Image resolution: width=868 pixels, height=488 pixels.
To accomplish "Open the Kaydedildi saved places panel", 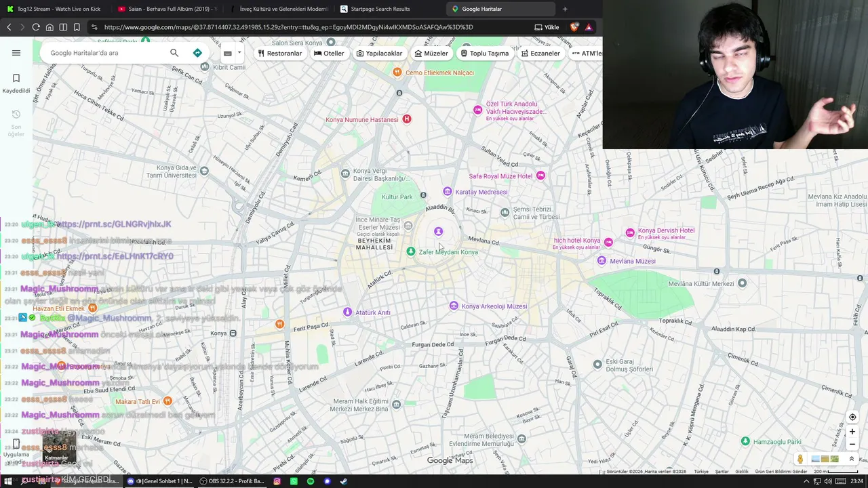I will [16, 83].
